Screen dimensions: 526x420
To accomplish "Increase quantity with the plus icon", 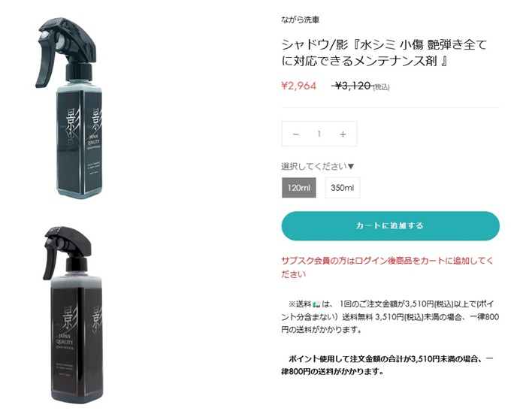I will pyautogui.click(x=343, y=134).
